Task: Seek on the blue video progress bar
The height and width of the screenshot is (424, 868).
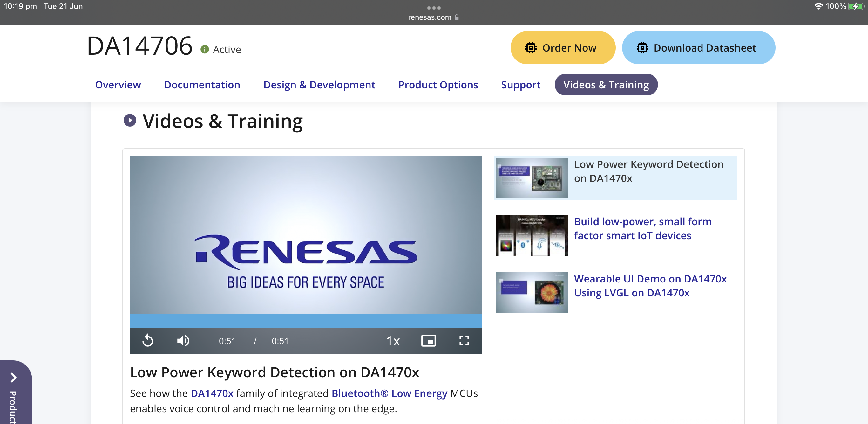Action: coord(305,321)
